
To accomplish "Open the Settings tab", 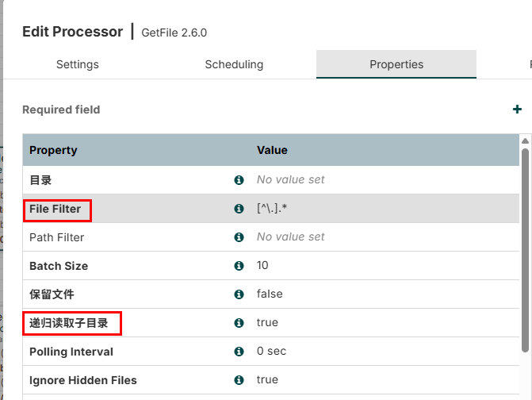I will [x=78, y=64].
